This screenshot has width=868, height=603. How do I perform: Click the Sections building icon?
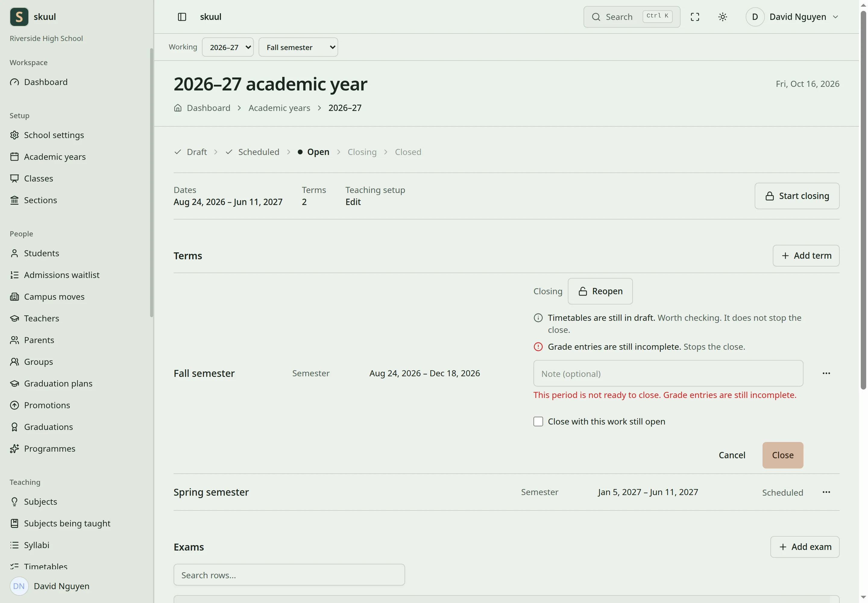14,200
